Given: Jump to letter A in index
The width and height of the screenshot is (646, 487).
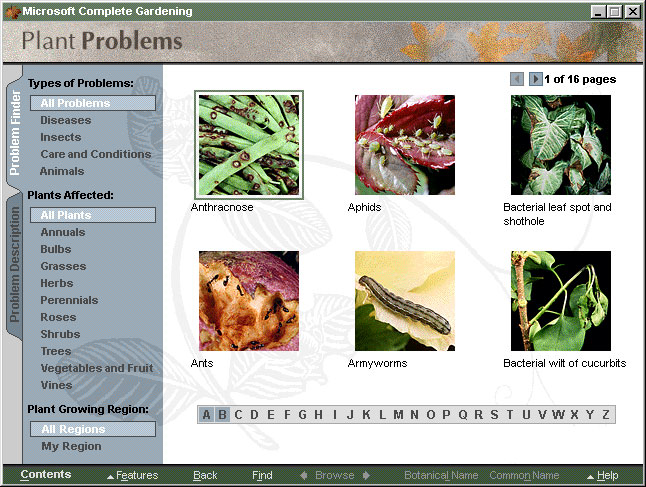Looking at the screenshot, I should [206, 414].
